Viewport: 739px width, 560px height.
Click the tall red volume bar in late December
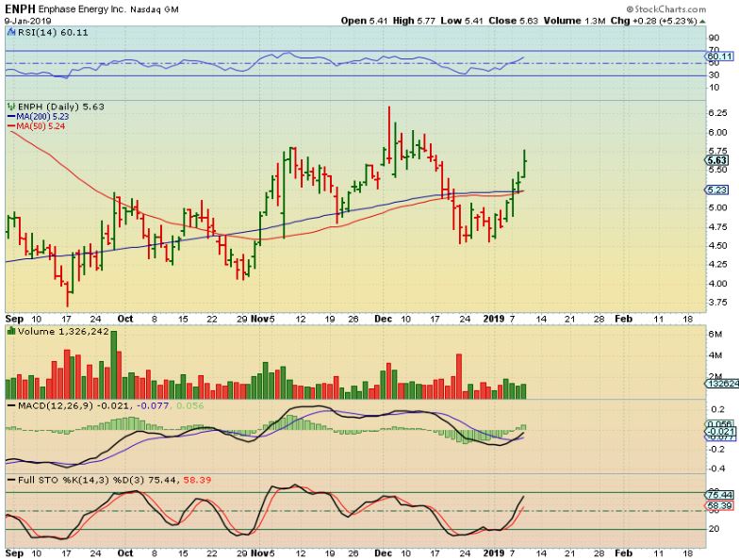point(459,376)
